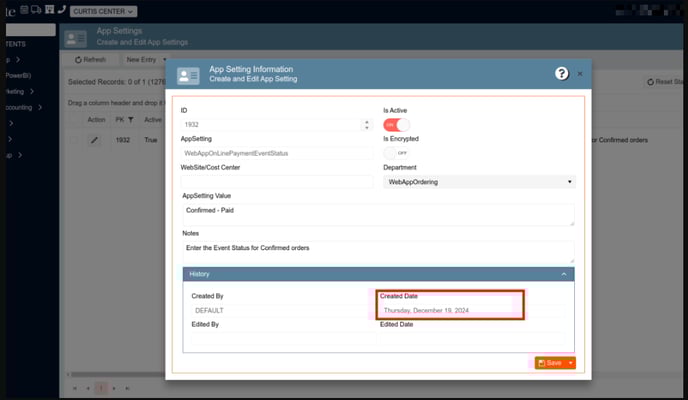Toggle the Is Encrypted switch
This screenshot has height=400, width=688.
coord(397,153)
